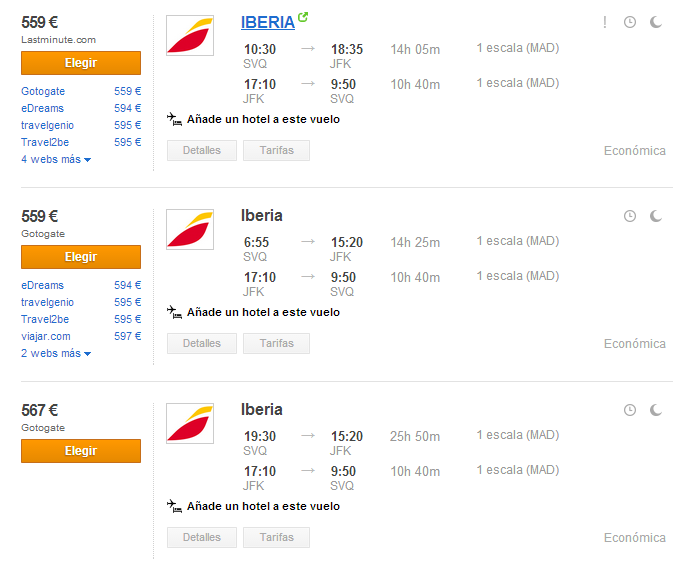694x567 pixels.
Task: Choose the 559 € Lastminute.com offer with Elegir
Action: click(81, 63)
